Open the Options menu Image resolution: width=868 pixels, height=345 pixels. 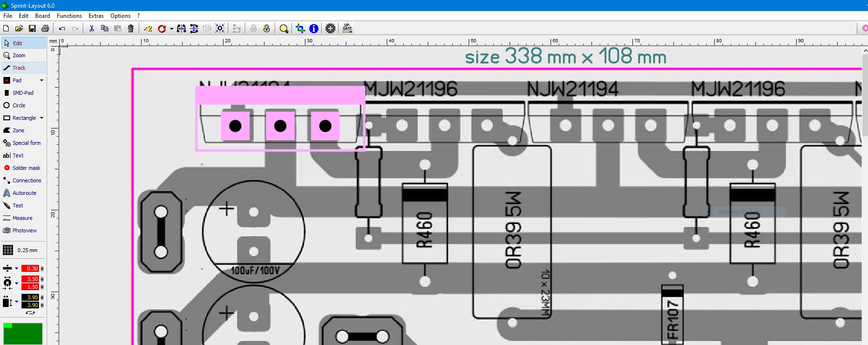coord(120,15)
